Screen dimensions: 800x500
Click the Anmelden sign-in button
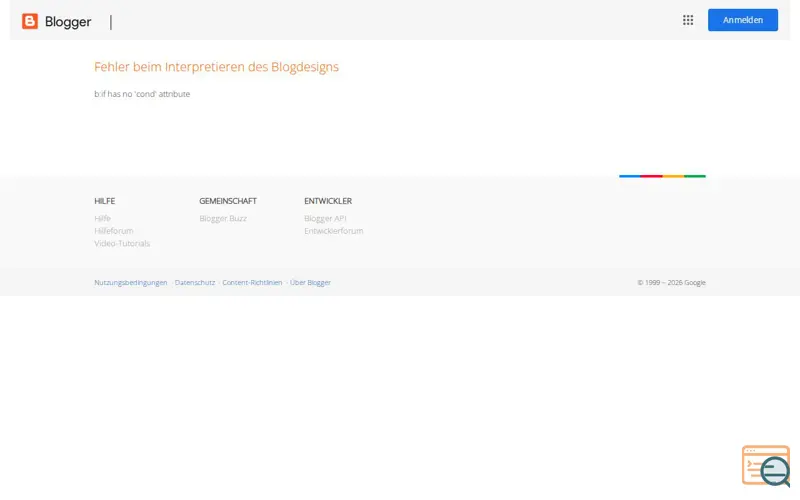click(742, 20)
